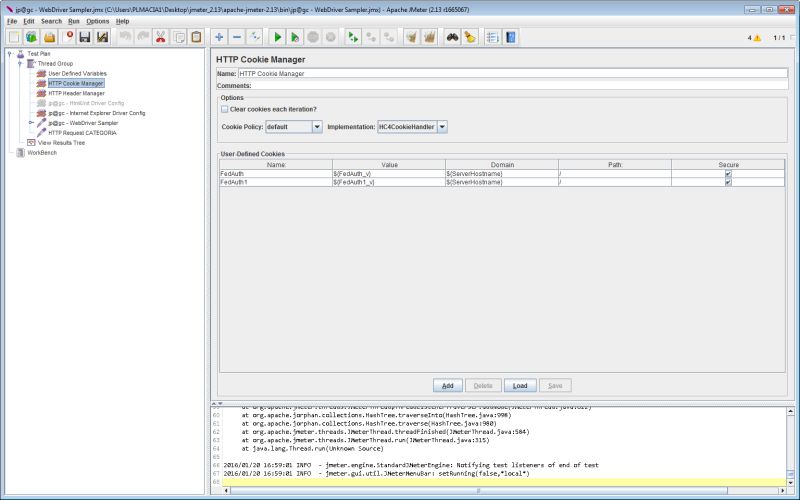Toggle Secure checkbox for FedAuth row
Viewport: 800px width, 500px height.
tap(728, 173)
